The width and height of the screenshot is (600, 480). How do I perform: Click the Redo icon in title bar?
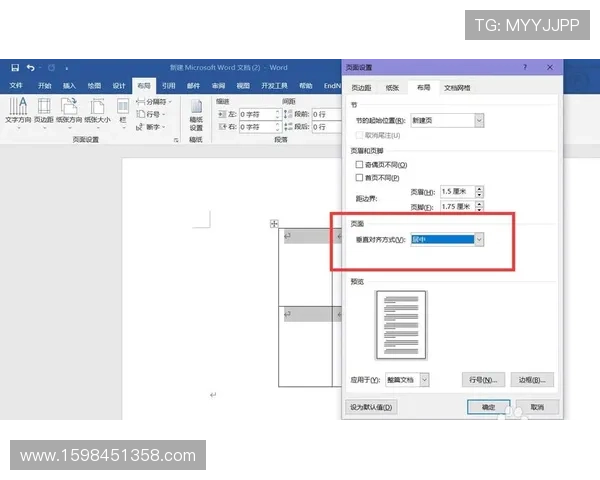click(x=51, y=68)
